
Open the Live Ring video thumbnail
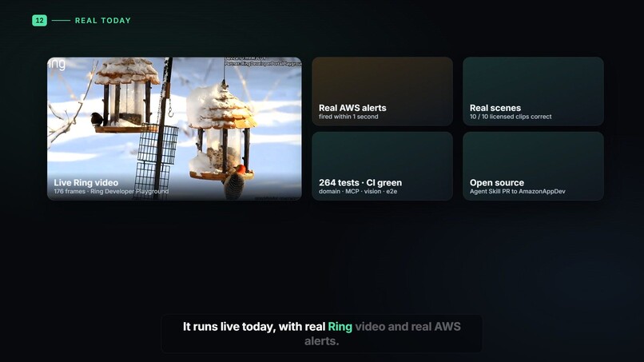[x=174, y=129]
